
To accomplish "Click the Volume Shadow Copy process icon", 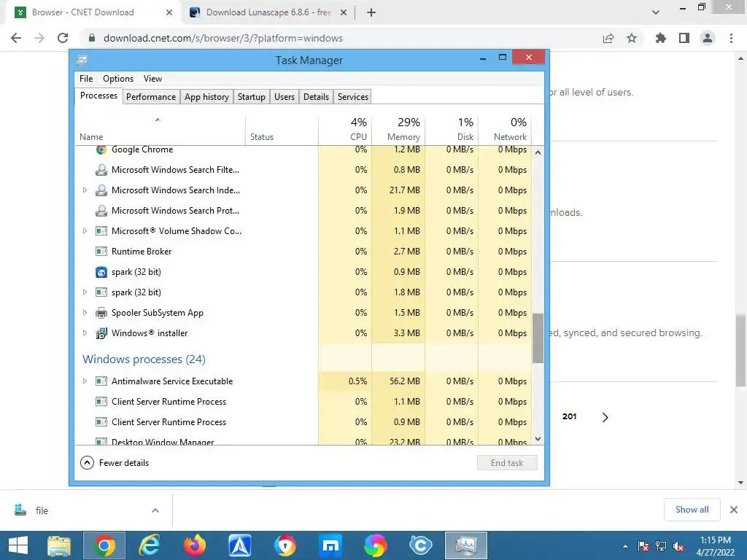I will pos(101,231).
